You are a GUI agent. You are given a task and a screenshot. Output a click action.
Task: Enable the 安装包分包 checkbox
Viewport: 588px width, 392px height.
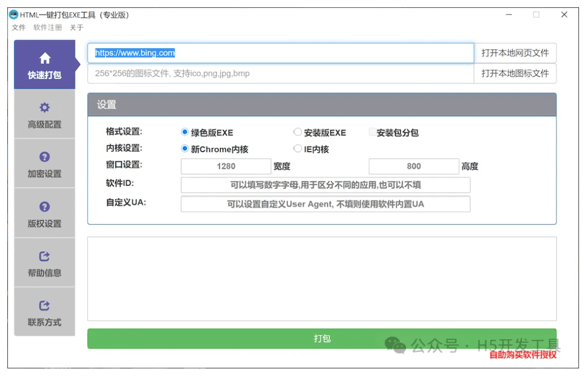[372, 133]
